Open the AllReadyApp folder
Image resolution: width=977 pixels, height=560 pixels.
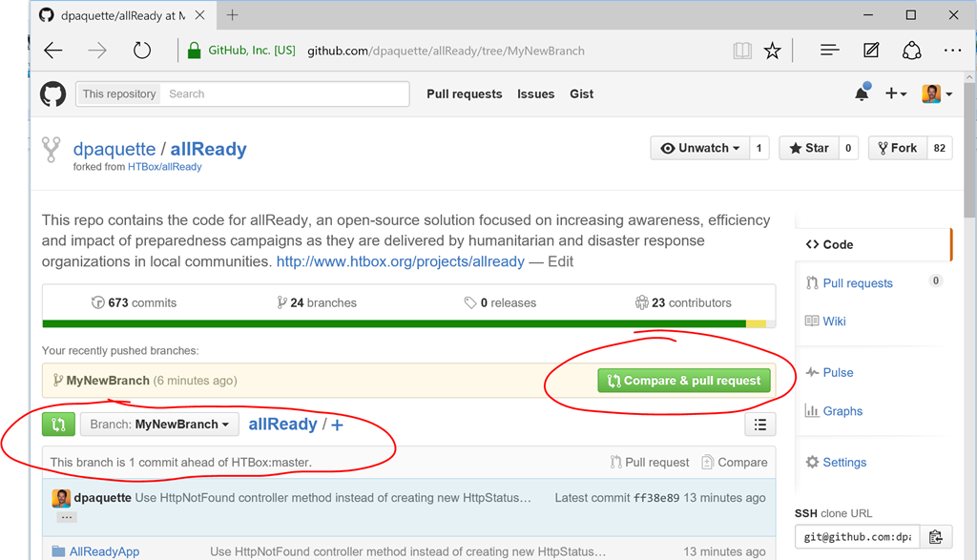pos(104,551)
